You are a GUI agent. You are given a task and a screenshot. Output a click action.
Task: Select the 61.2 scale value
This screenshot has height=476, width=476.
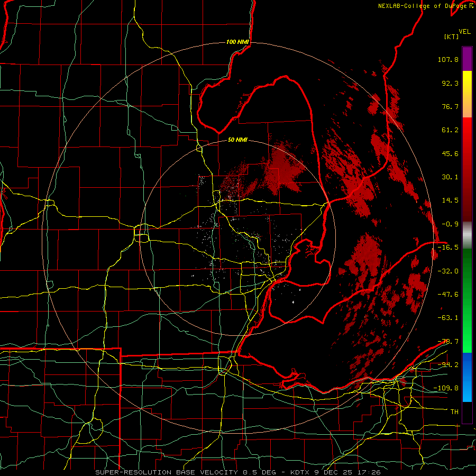(x=450, y=130)
